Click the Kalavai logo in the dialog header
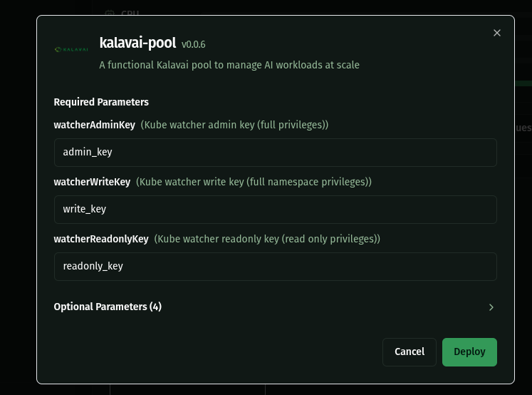Screen dimensions: 532x395 pyautogui.click(x=71, y=50)
